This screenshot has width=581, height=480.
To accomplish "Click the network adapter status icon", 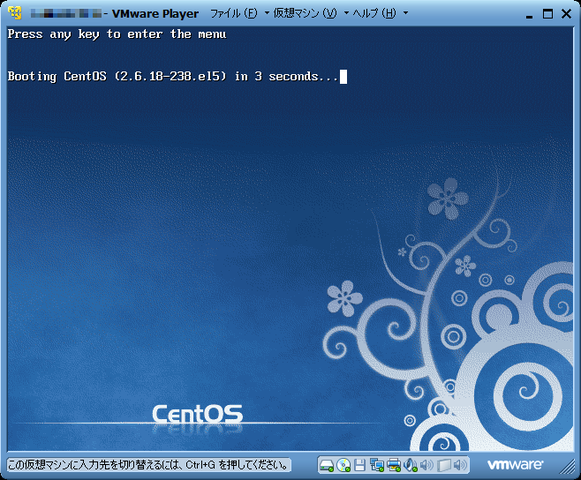I will pyautogui.click(x=377, y=465).
